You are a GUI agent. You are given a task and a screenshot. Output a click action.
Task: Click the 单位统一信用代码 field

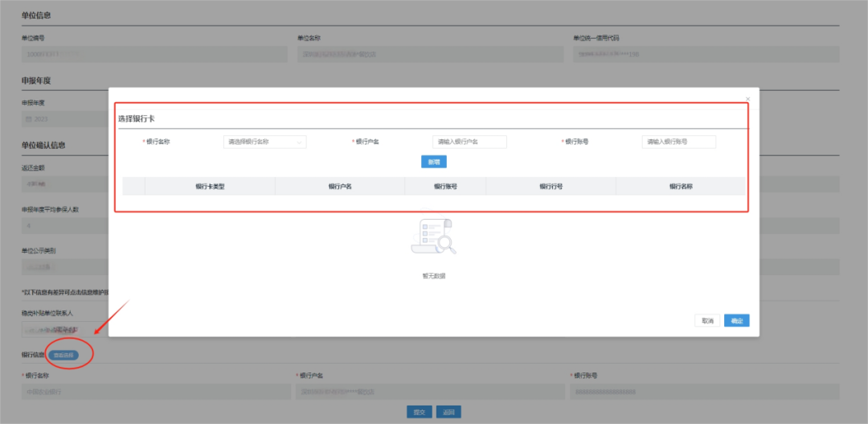706,55
